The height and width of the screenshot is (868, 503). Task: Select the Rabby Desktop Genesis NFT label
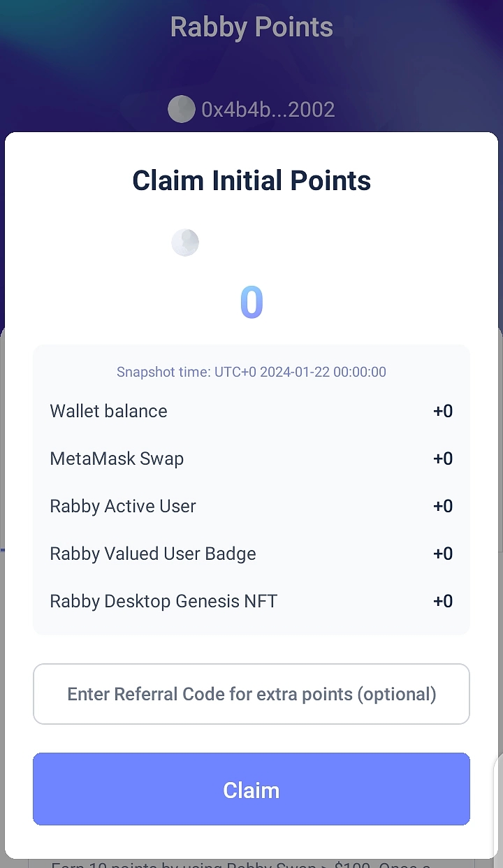tap(163, 601)
